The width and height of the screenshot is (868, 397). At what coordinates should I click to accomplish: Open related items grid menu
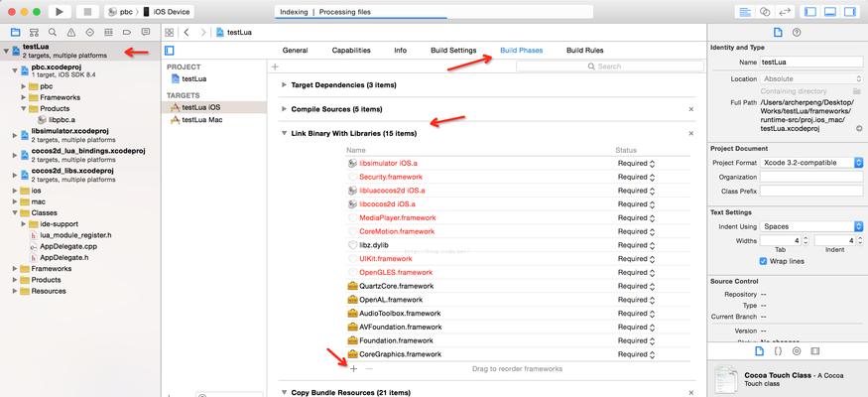pyautogui.click(x=170, y=32)
